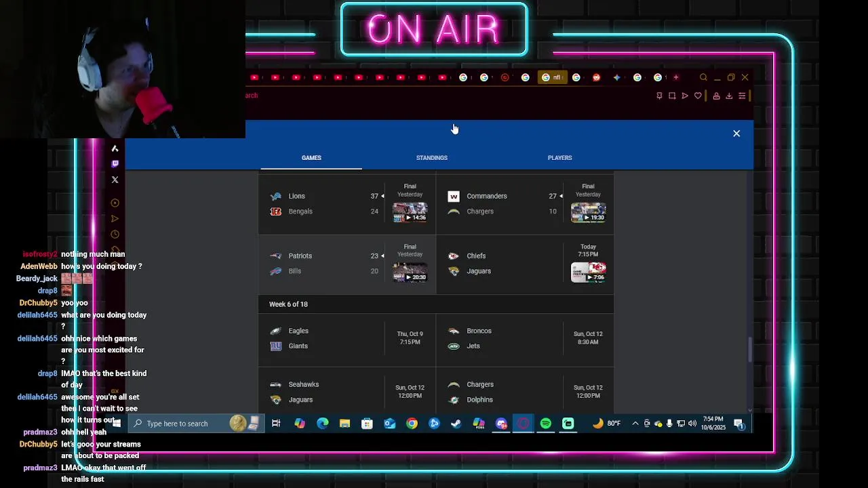
Task: Open Copilot icon in the taskbar
Action: 300,424
